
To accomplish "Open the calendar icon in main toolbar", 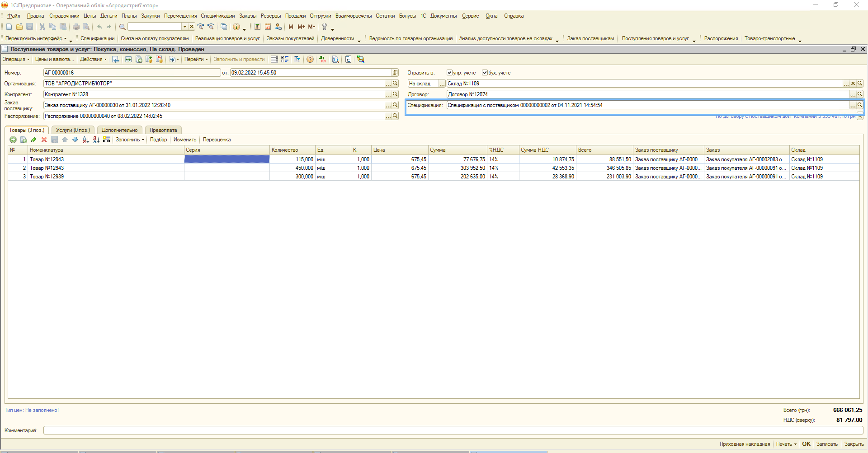I will tap(268, 27).
